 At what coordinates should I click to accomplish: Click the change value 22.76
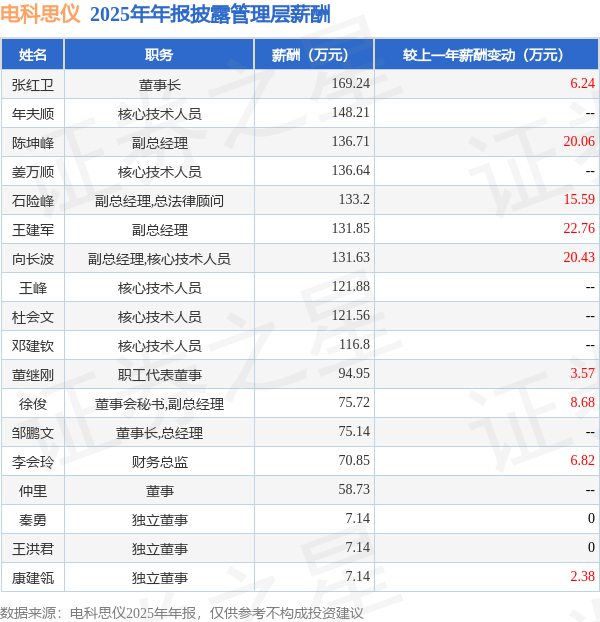[x=579, y=228]
